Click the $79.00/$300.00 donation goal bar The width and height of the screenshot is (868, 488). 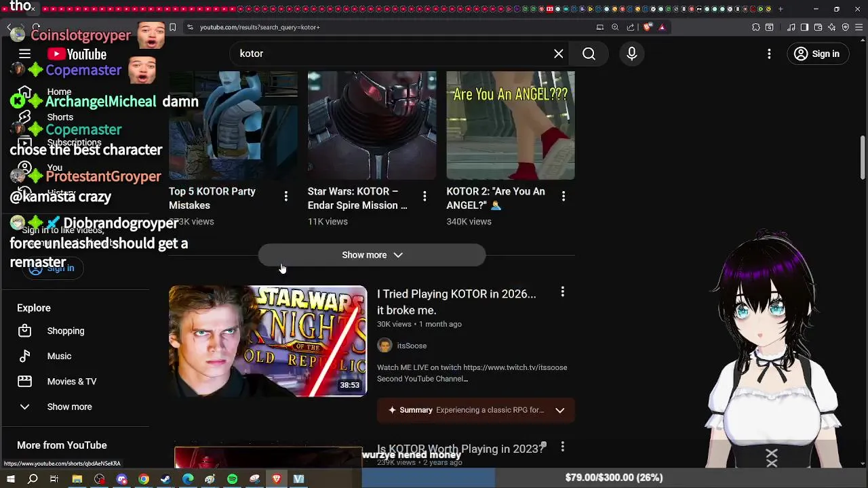click(x=614, y=478)
